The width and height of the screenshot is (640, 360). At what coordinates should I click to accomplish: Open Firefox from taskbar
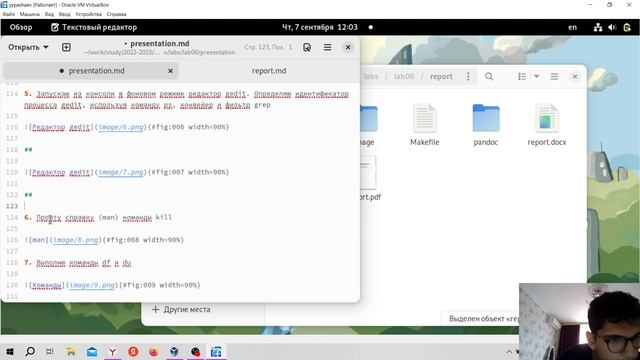[154, 351]
